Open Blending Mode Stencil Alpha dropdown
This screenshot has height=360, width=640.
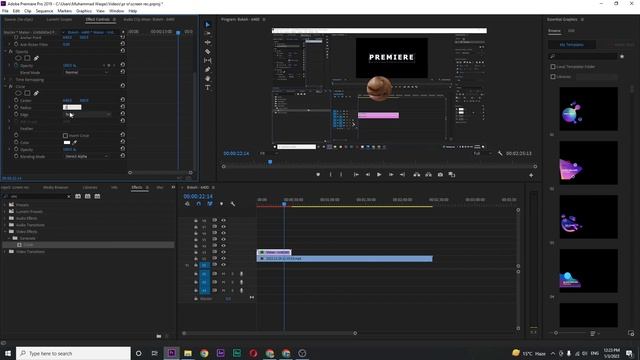(x=87, y=156)
